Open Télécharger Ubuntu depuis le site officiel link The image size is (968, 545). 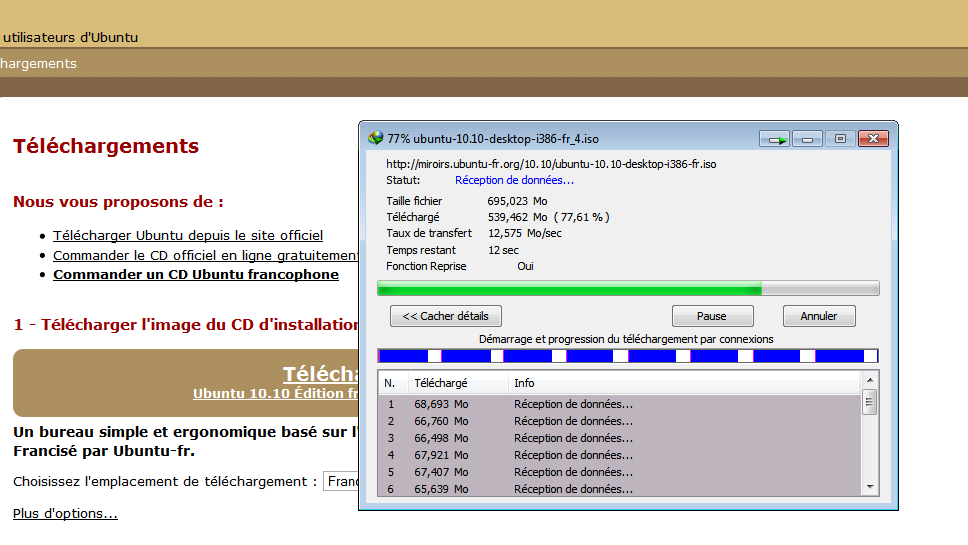(x=188, y=236)
